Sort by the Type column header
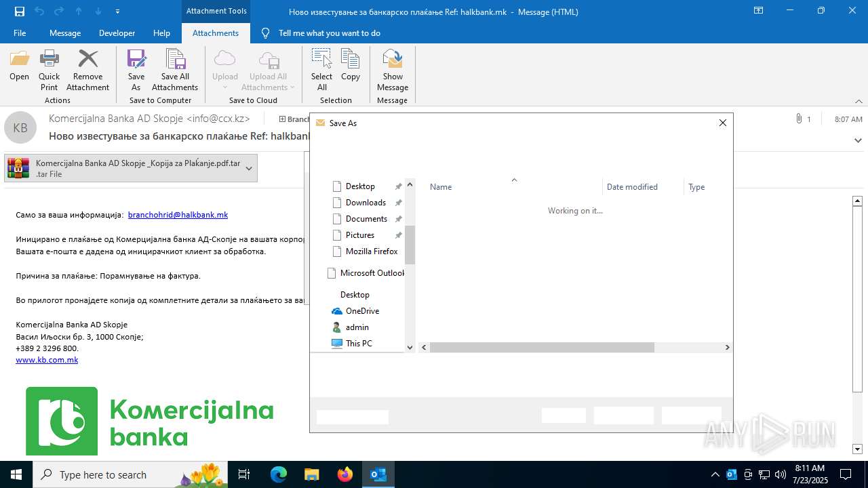Screen dimensions: 868x488 click(x=696, y=187)
